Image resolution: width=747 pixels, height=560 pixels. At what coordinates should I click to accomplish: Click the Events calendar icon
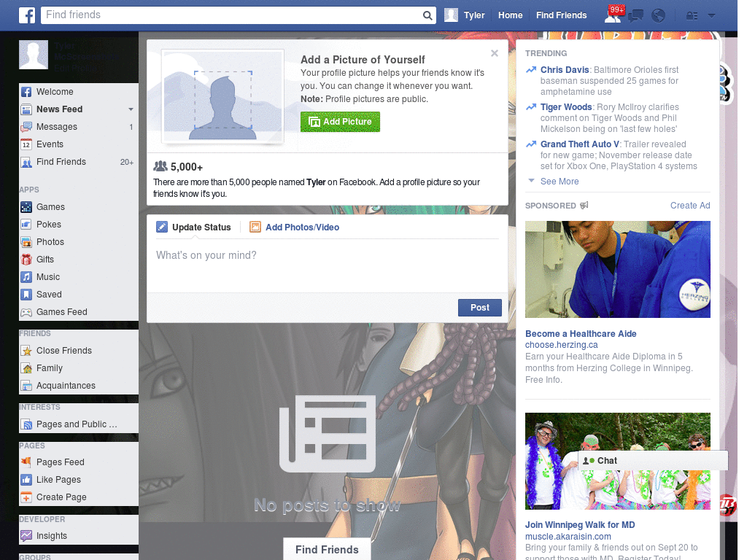pyautogui.click(x=26, y=144)
